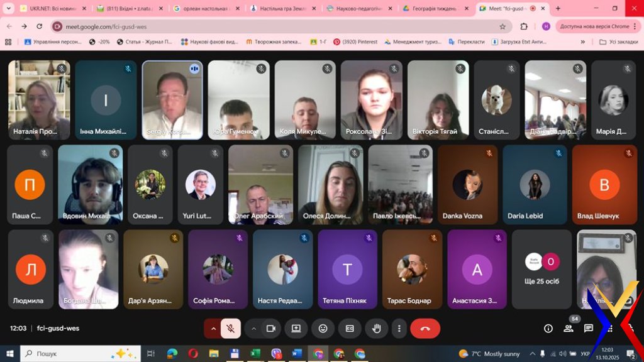Click the Present screen icon
The width and height of the screenshot is (644, 362).
(x=296, y=328)
